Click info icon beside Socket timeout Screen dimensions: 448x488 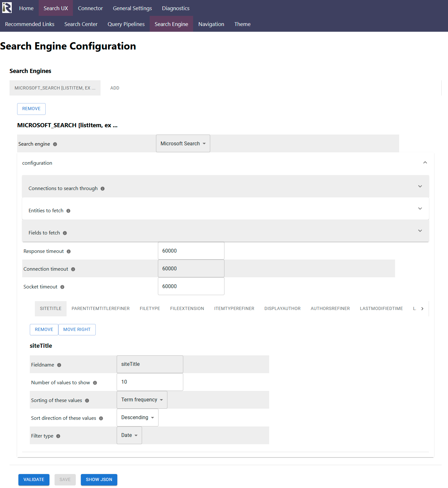62,287
